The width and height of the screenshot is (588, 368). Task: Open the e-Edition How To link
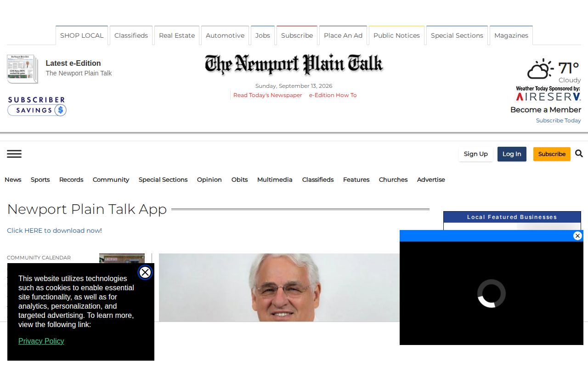pyautogui.click(x=333, y=95)
